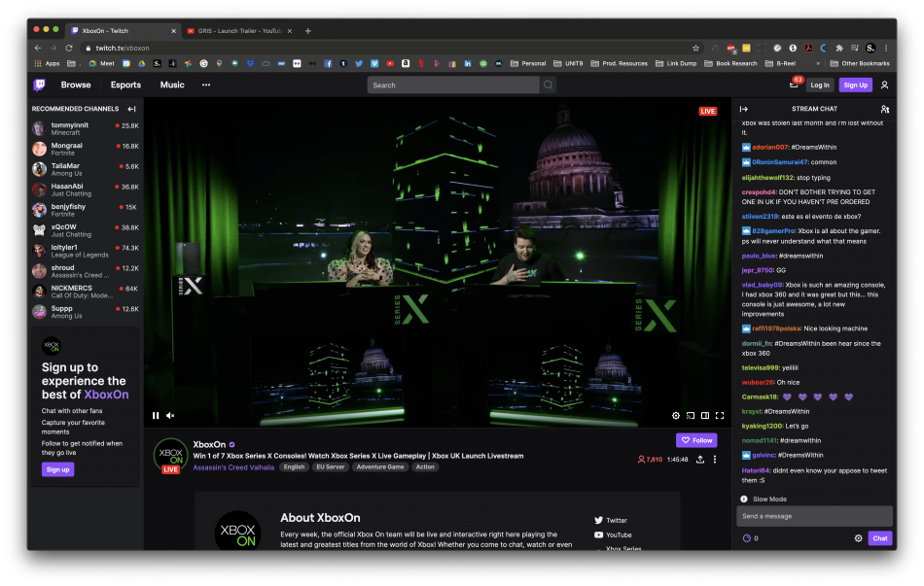
Task: Click Sign up in the sidebar promo
Action: tap(57, 469)
